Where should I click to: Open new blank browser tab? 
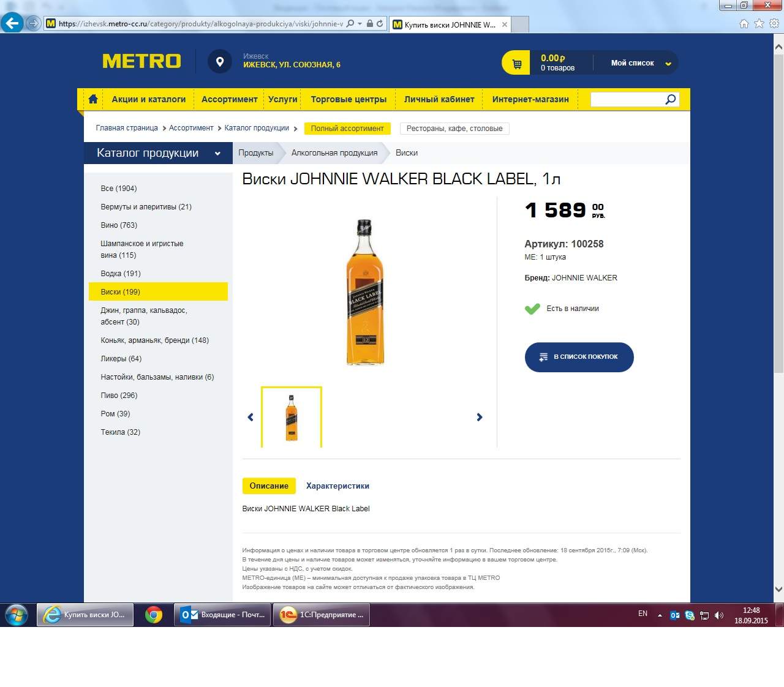[520, 24]
